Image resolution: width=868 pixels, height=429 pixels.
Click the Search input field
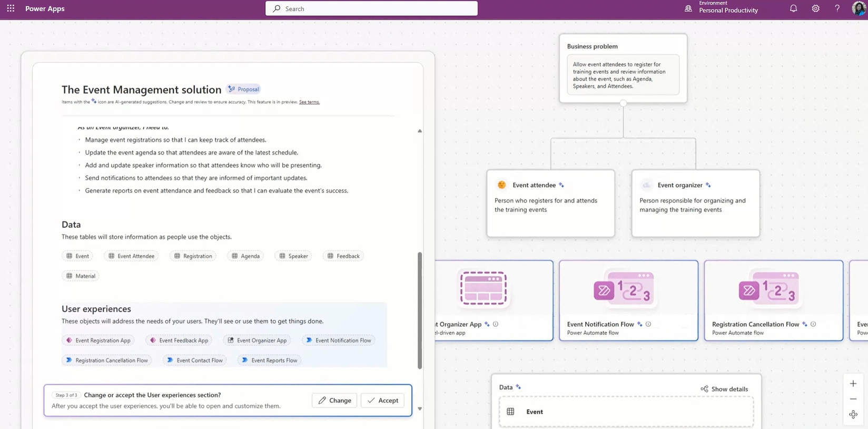coord(371,8)
